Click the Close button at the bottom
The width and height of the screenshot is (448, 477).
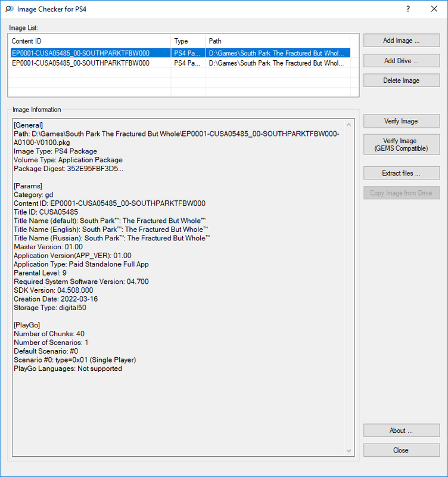click(402, 450)
